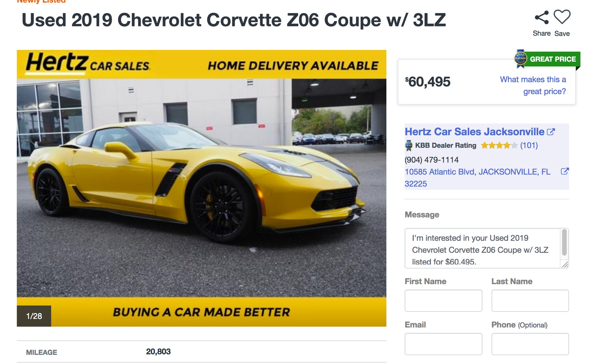This screenshot has width=615, height=364.
Task: Click the phone number (904) 479-1114
Action: tap(431, 160)
